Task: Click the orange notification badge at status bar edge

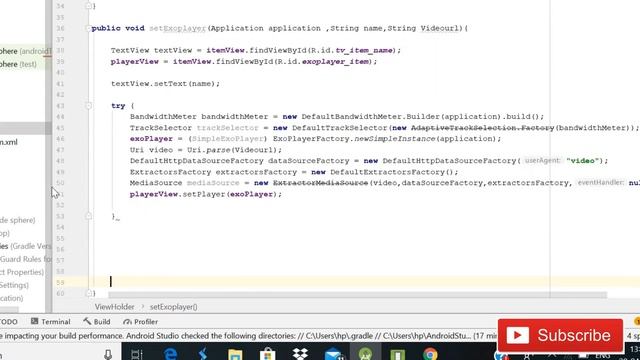Action: point(637,322)
